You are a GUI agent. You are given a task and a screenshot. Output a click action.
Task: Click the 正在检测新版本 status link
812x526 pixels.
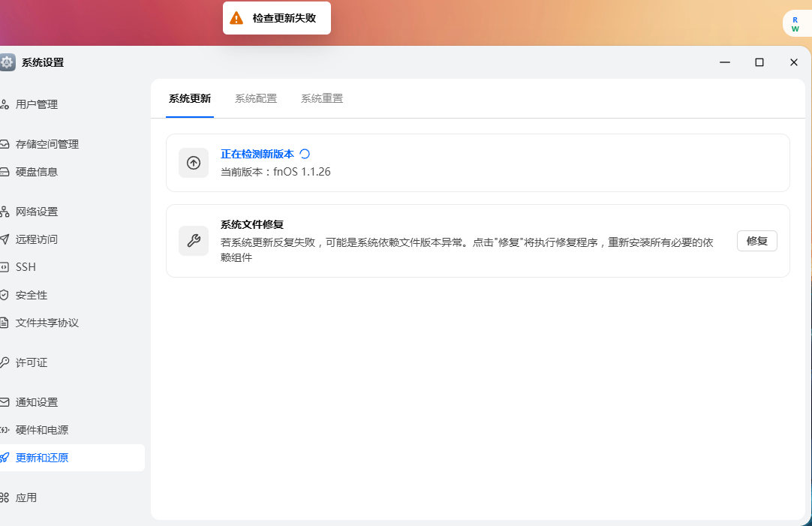click(257, 154)
